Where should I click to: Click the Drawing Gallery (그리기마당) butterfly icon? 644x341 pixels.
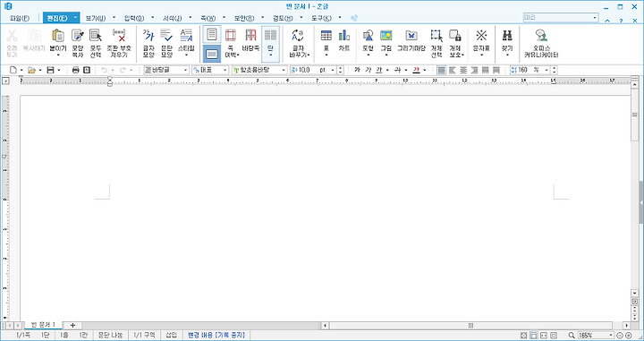tap(411, 35)
